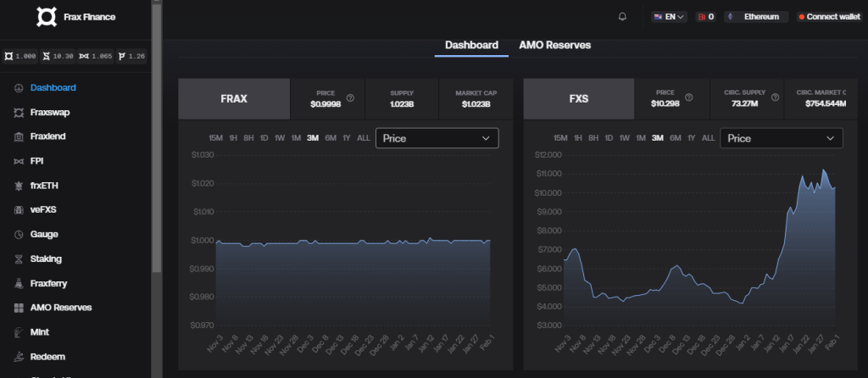
Task: Open Redeem page link
Action: tap(47, 357)
